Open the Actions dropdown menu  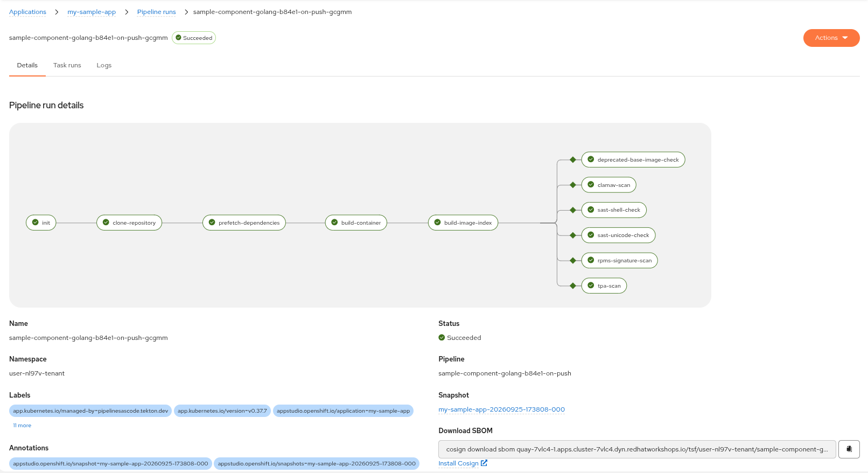831,38
